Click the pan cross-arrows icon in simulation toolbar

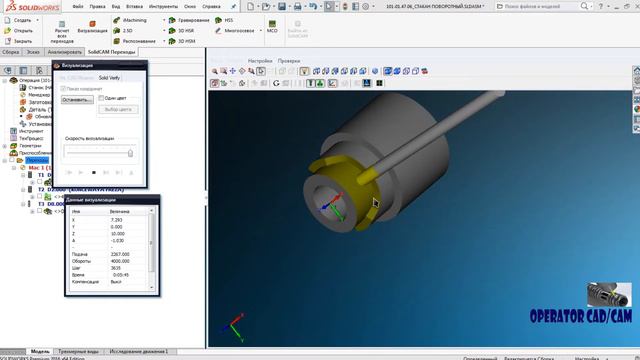[x=233, y=71]
